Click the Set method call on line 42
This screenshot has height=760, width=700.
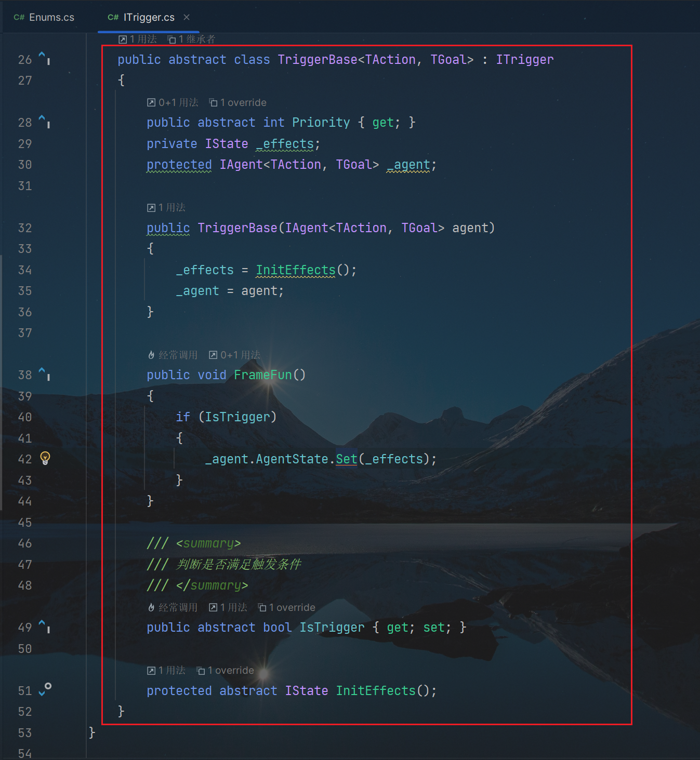coord(347,459)
